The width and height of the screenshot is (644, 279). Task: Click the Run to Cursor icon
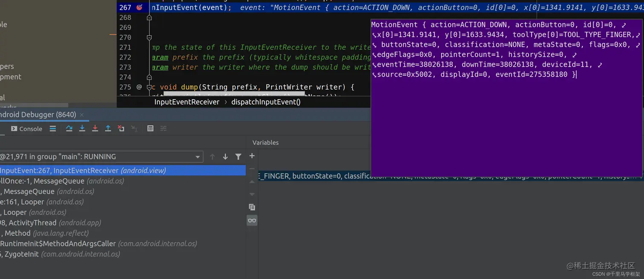click(134, 128)
